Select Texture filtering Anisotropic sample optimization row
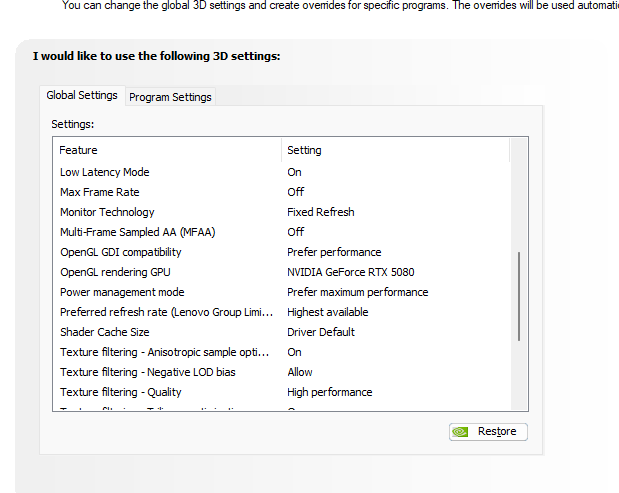This screenshot has height=493, width=619. coord(281,352)
